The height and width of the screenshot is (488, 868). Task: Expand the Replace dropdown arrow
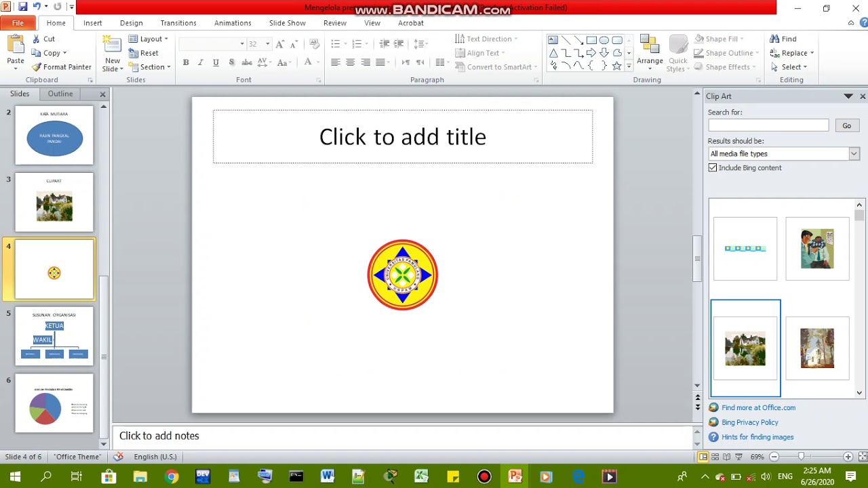812,53
